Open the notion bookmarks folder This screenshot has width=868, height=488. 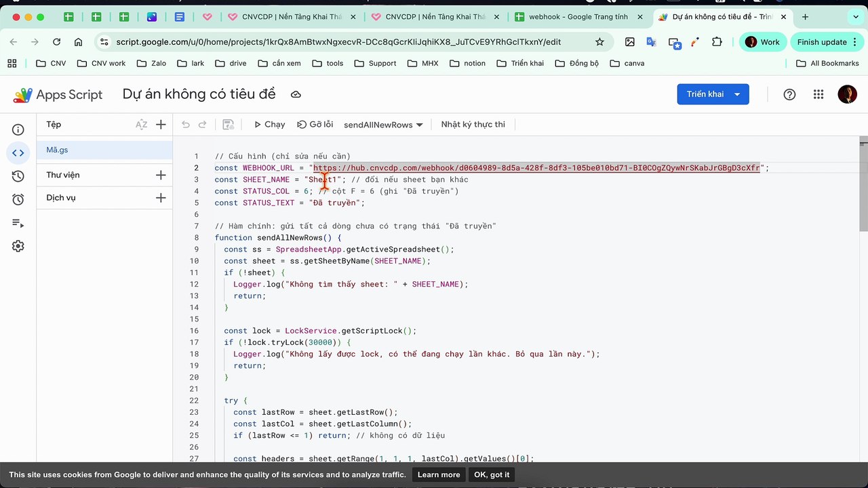coord(467,63)
